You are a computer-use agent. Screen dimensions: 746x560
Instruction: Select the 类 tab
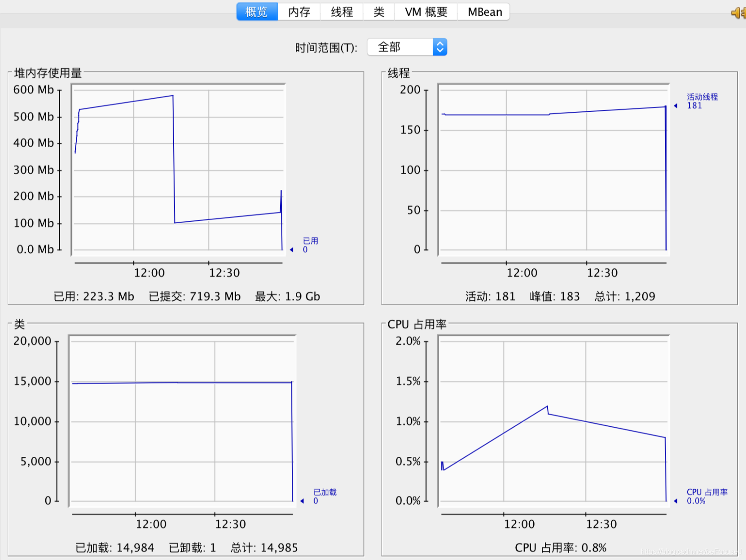(379, 12)
